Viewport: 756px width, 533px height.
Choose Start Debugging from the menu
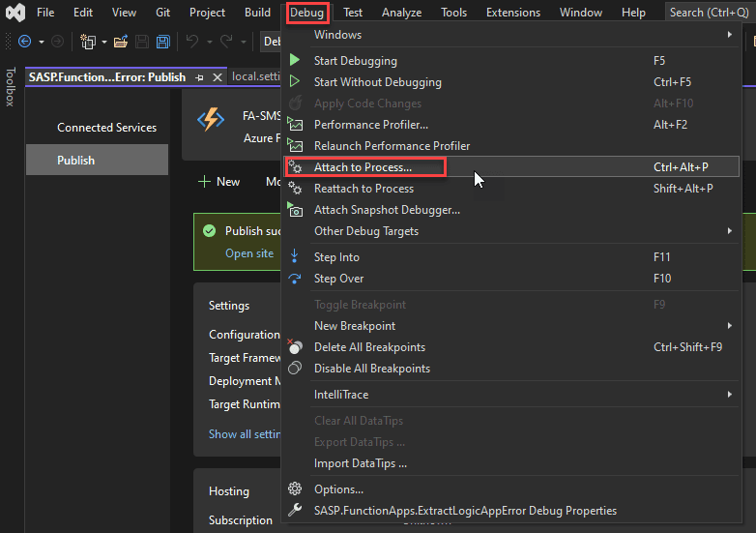tap(355, 61)
